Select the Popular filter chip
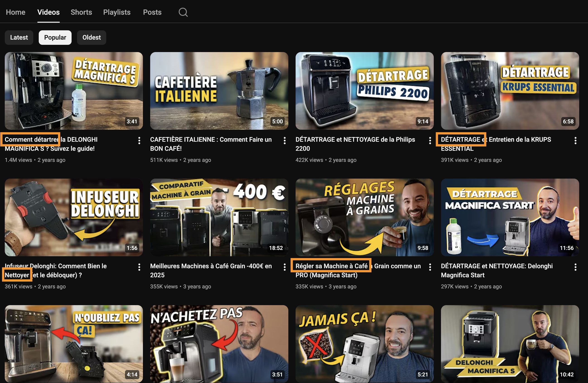The image size is (588, 383). [55, 37]
